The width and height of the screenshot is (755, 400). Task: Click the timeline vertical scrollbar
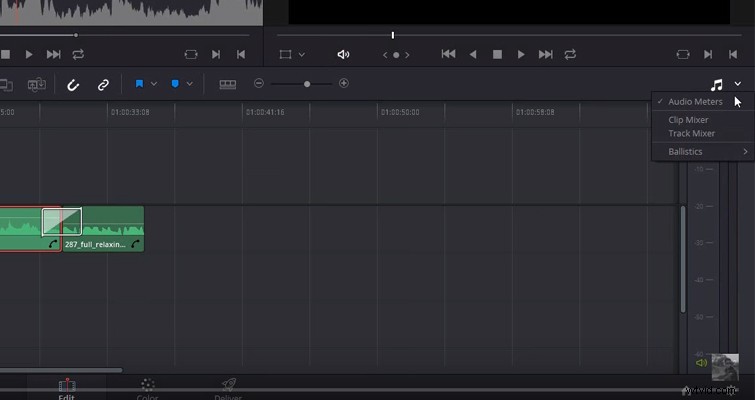(683, 259)
